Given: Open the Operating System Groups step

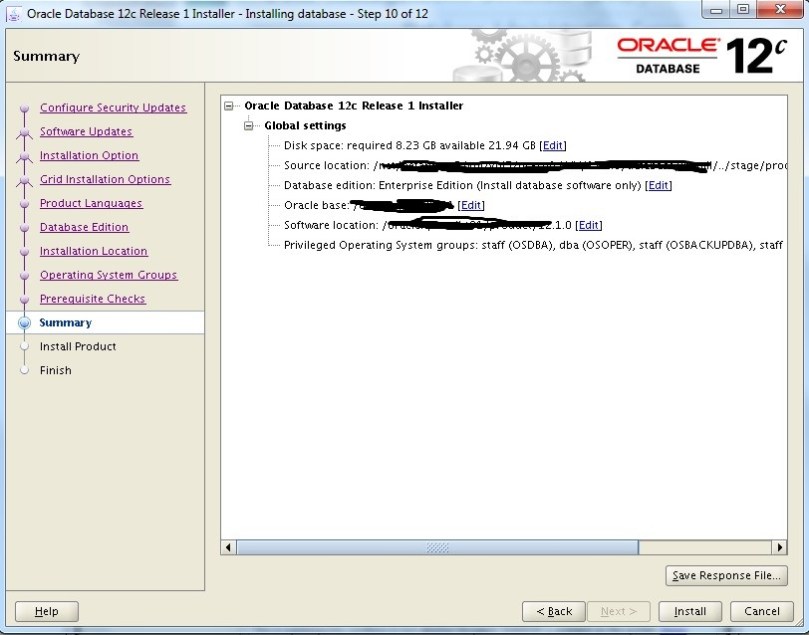Looking at the screenshot, I should 108,275.
